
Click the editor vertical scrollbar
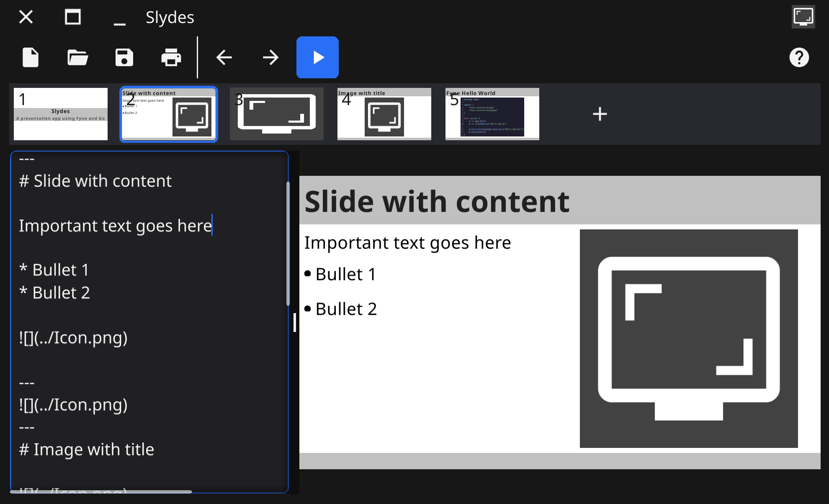pos(288,243)
